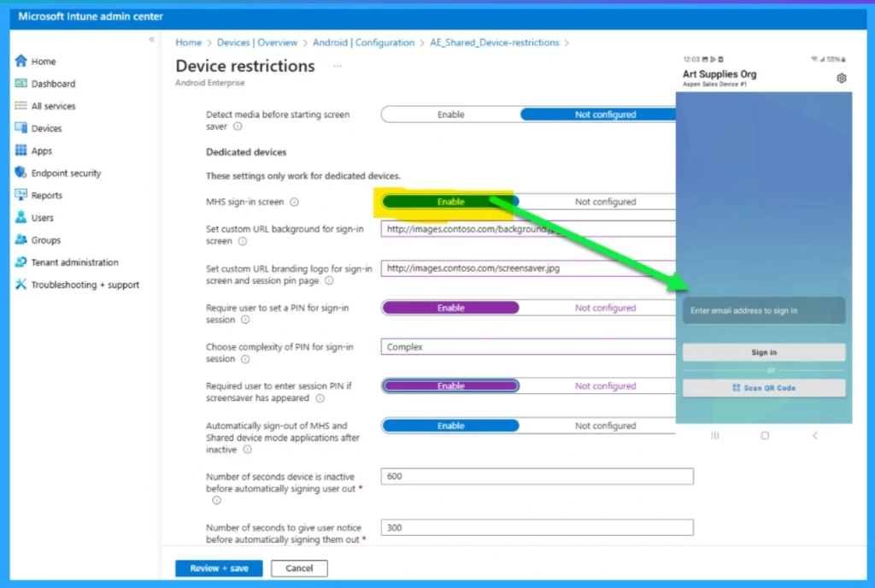The width and height of the screenshot is (875, 588).
Task: Set automatic sign-out to Not configured
Action: point(606,426)
